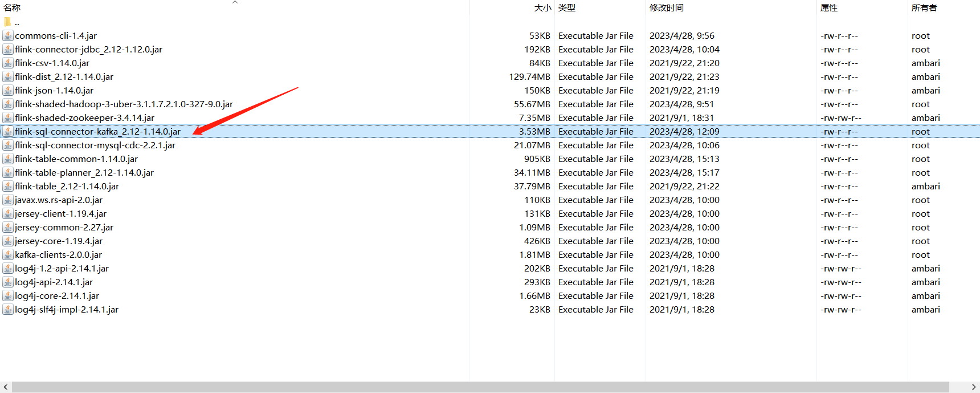This screenshot has height=393, width=980.
Task: Select file name flink-sql-connector-kafka_2.12-1.14.0.jar
Action: pyautogui.click(x=98, y=131)
